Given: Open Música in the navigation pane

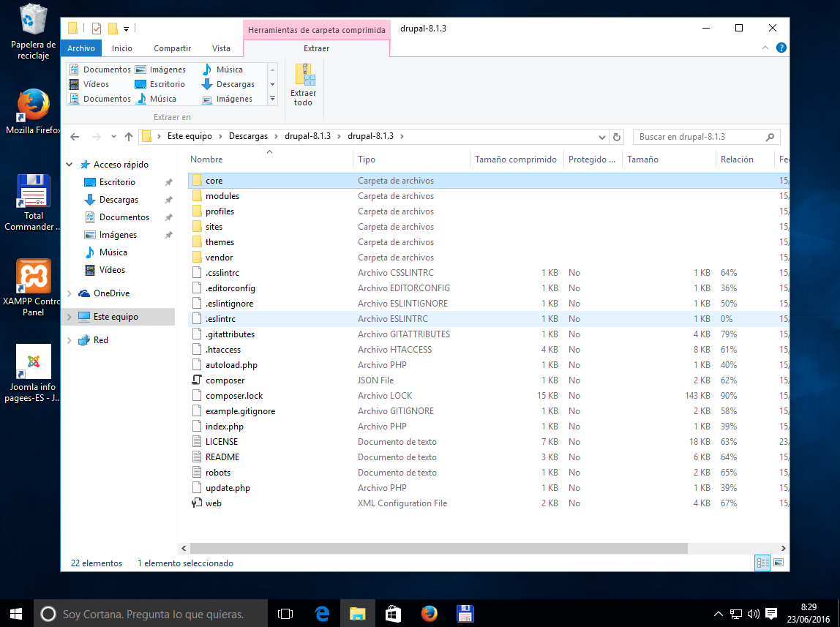Looking at the screenshot, I should [x=113, y=252].
